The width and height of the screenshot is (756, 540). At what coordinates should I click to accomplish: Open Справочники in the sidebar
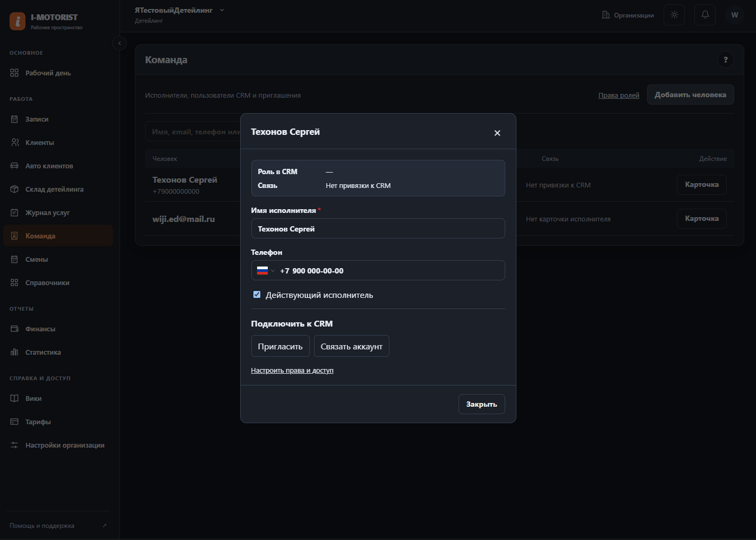pyautogui.click(x=58, y=282)
